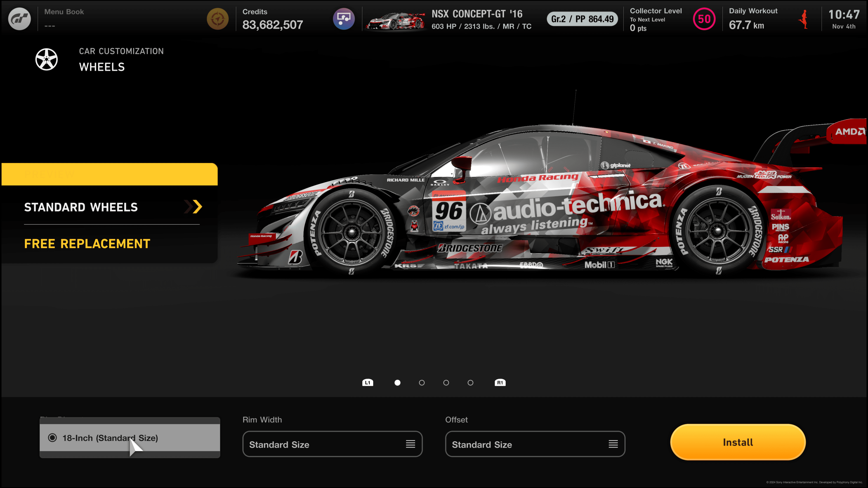Viewport: 868px width, 488px height.
Task: Click the yellow Install button
Action: click(x=738, y=442)
